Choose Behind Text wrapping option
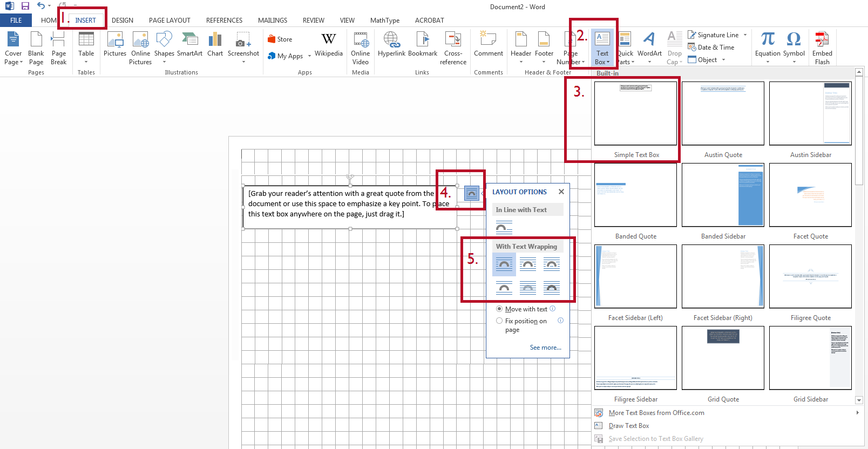The image size is (868, 449). point(528,288)
